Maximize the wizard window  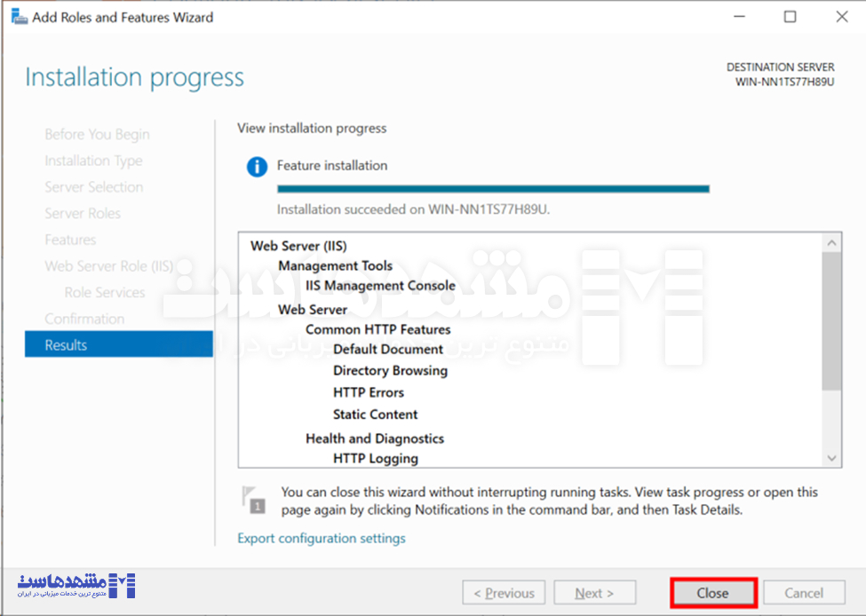(x=791, y=17)
